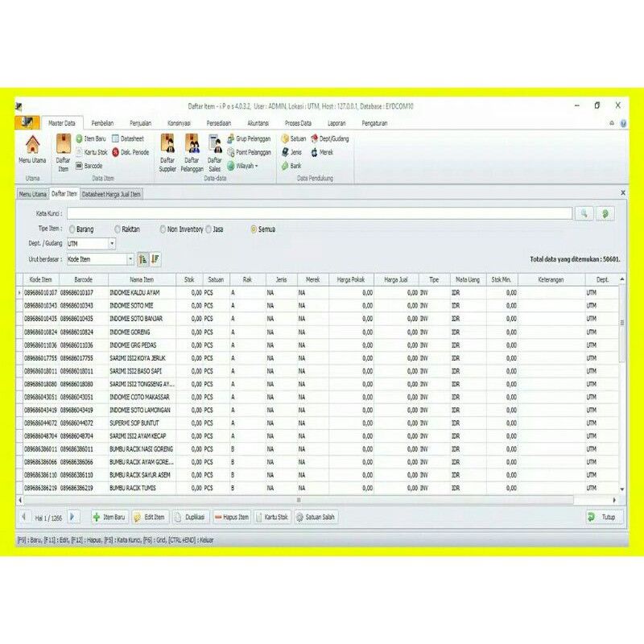Open Kartu Stok in ribbon

[91, 152]
